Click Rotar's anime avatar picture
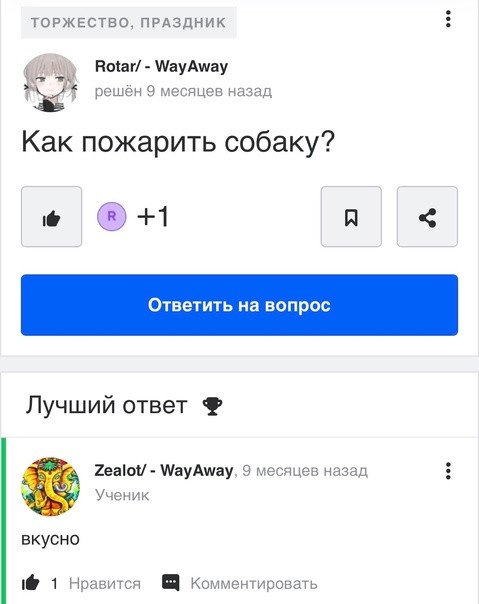479x604 pixels. click(50, 82)
